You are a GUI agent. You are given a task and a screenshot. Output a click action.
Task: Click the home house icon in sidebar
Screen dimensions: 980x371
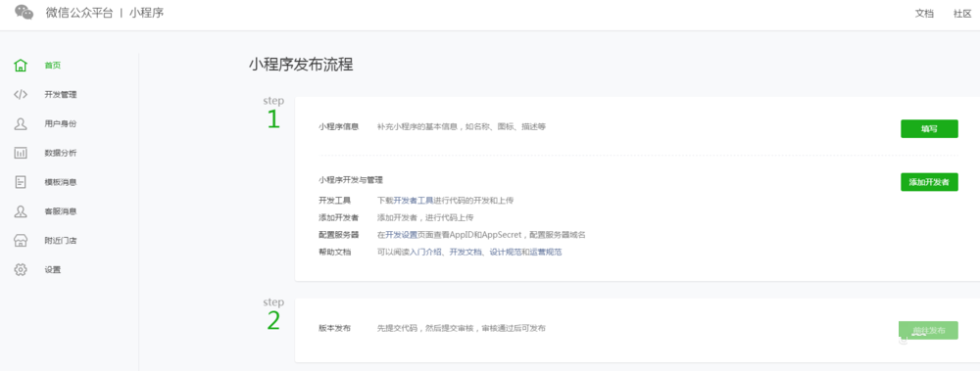coord(21,65)
